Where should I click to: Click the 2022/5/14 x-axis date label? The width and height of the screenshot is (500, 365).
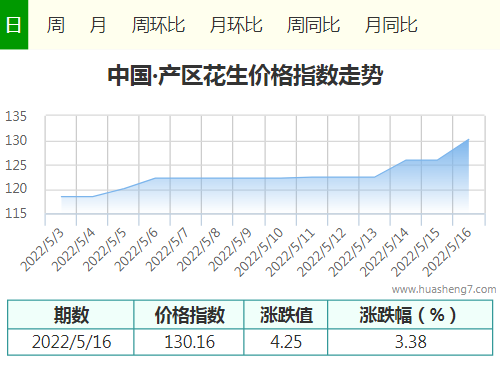coord(385,252)
